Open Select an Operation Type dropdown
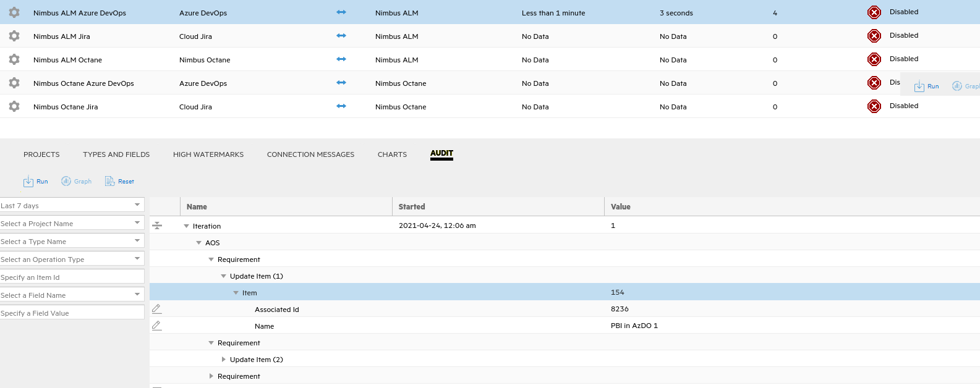The width and height of the screenshot is (980, 388). click(x=72, y=259)
